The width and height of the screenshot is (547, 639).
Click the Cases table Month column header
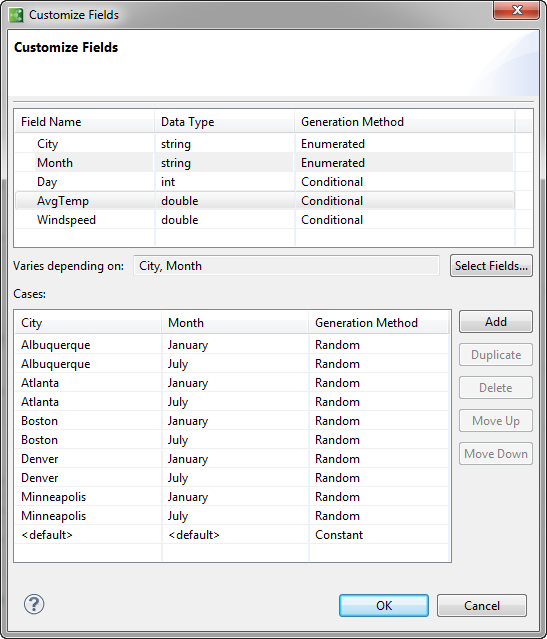pyautogui.click(x=235, y=322)
